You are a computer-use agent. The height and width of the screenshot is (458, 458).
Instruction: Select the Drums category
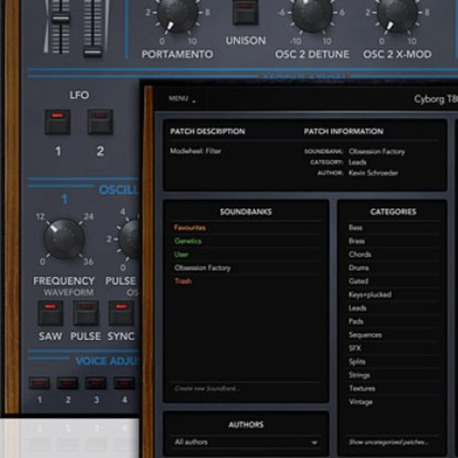coord(393,268)
